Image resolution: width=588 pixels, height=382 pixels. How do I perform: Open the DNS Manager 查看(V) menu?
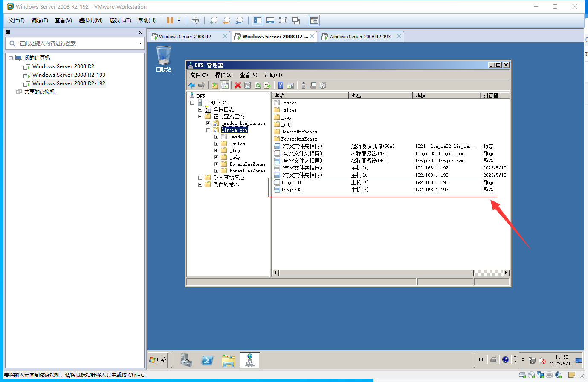pos(249,75)
